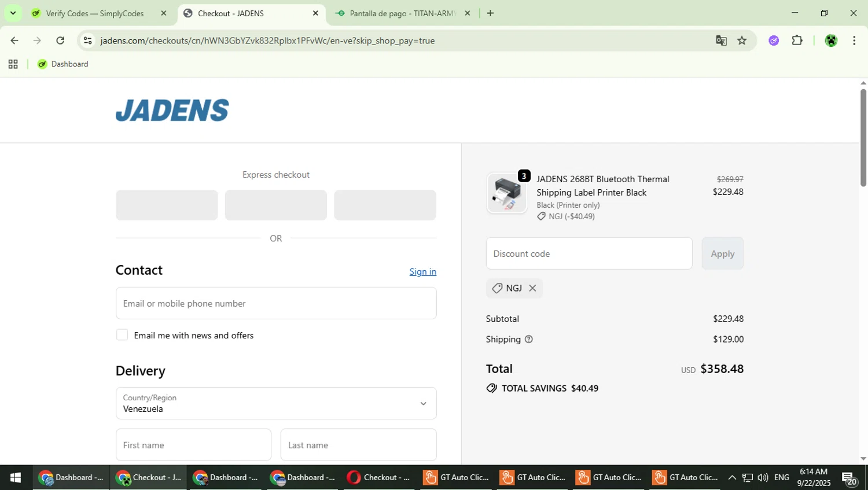Viewport: 868px width, 490px height.
Task: Check Email me with news and offers
Action: pos(122,335)
